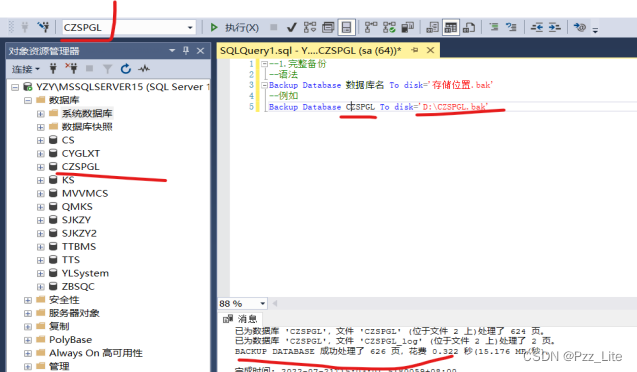Switch to the 消息 results tab
The image size is (637, 372).
click(240, 319)
